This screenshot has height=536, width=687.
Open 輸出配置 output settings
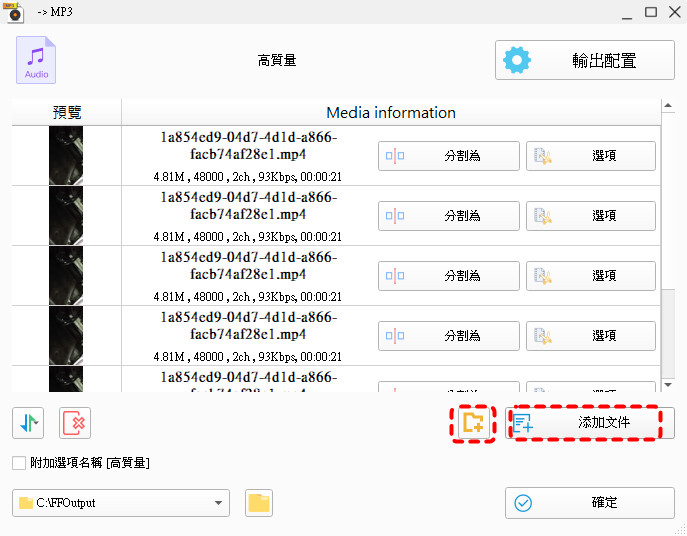(584, 60)
